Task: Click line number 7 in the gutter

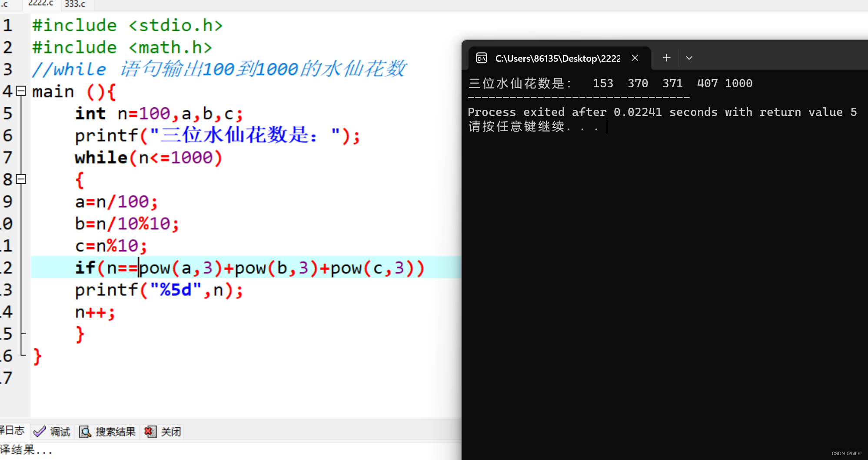Action: pyautogui.click(x=8, y=158)
